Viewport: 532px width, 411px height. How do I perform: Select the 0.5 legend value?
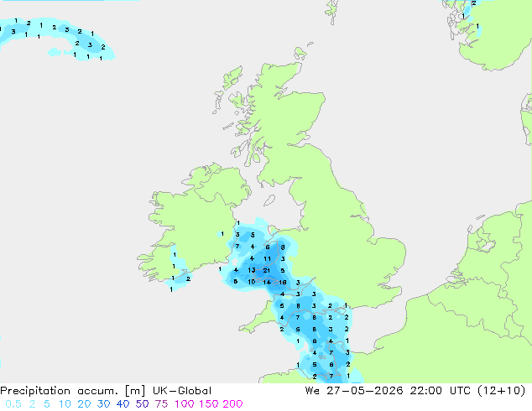13,404
